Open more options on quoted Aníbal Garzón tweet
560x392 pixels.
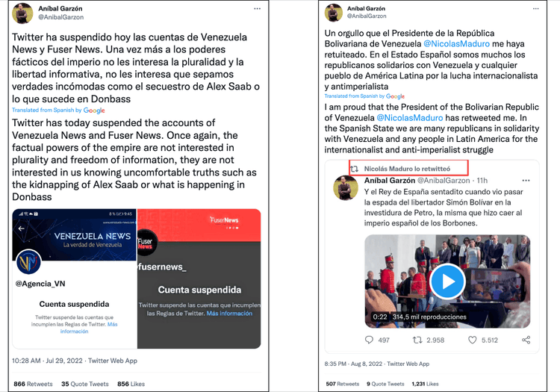click(x=526, y=180)
